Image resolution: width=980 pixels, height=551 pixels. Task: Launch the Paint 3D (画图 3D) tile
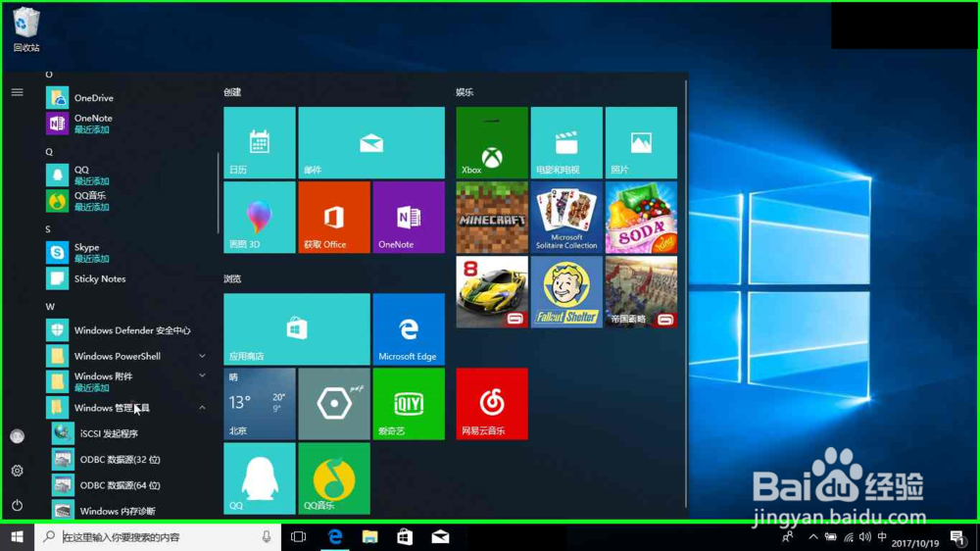(260, 217)
